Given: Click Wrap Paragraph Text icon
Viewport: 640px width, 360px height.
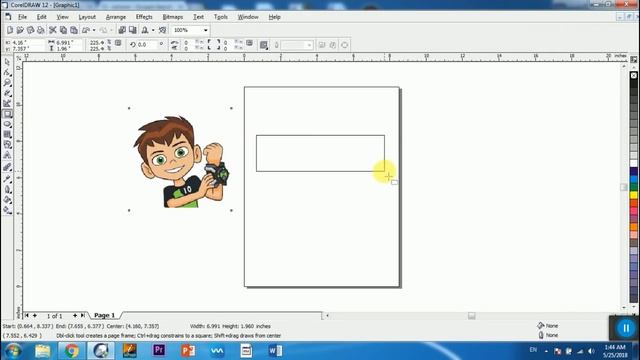Looking at the screenshot, I should (x=264, y=45).
